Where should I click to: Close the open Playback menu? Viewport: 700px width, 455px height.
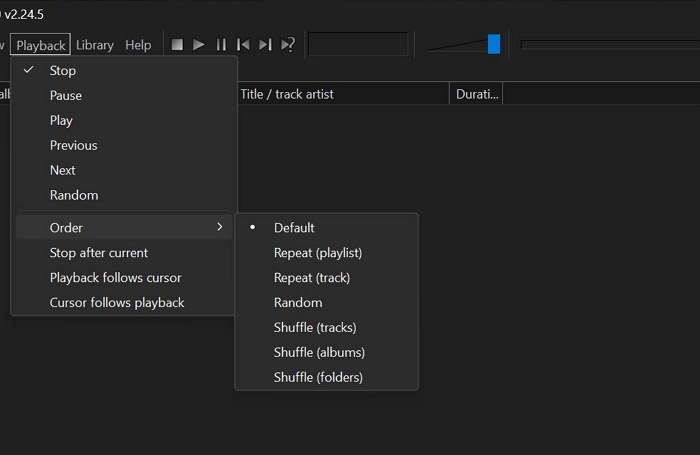pos(41,45)
